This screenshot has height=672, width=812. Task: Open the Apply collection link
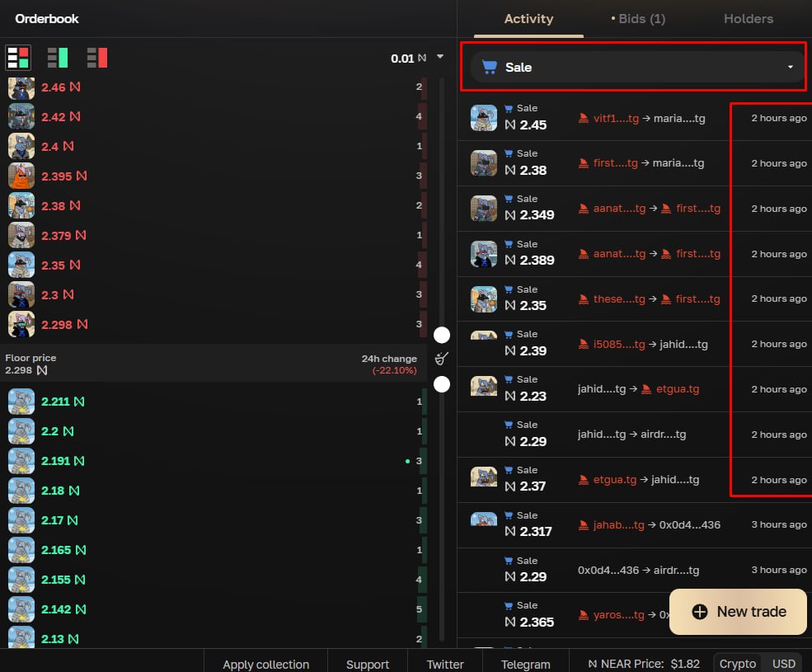265,664
